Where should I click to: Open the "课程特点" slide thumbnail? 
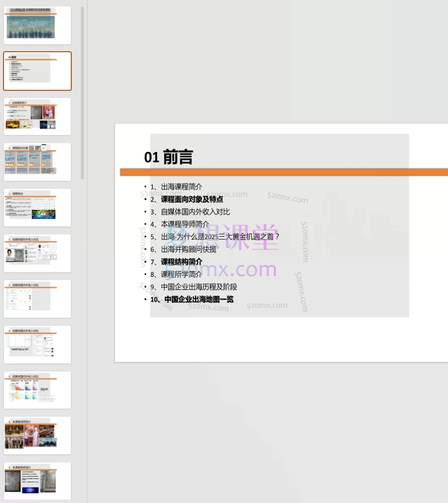pyautogui.click(x=37, y=207)
